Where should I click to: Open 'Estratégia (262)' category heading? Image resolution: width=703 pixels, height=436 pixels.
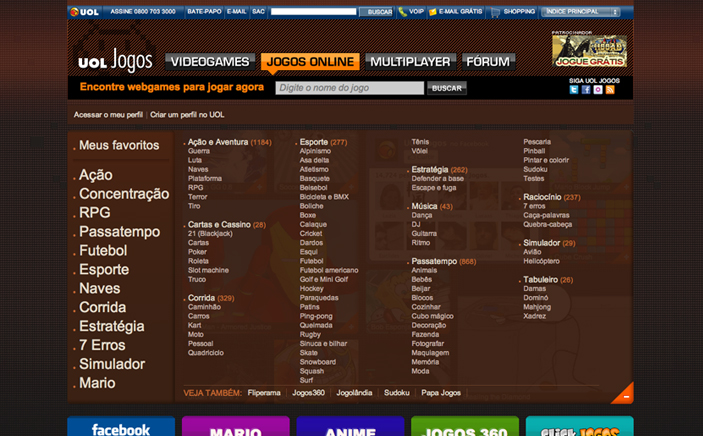[439, 170]
